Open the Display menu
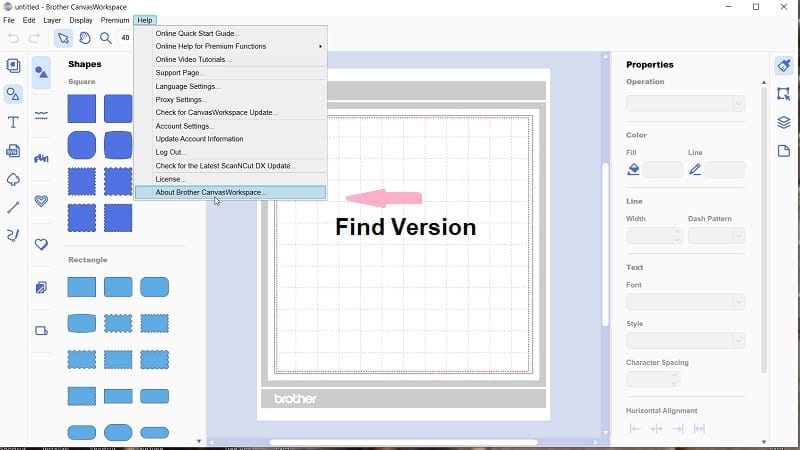The image size is (800, 450). click(81, 20)
